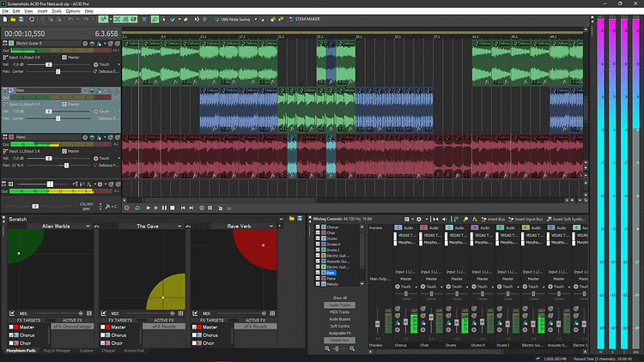
Task: Toggle Piano checkbox in mixer track list
Action: tap(318, 278)
